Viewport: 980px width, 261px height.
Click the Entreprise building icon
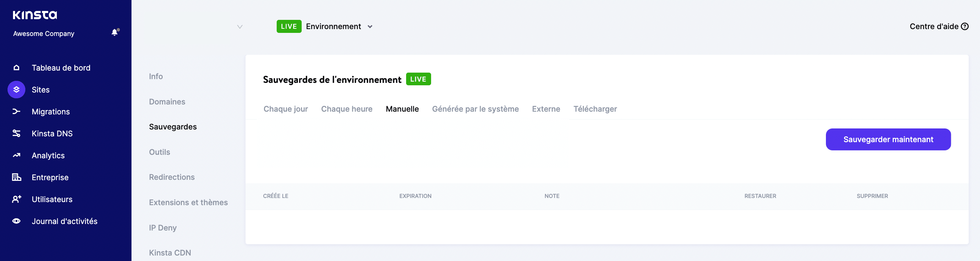click(x=16, y=177)
